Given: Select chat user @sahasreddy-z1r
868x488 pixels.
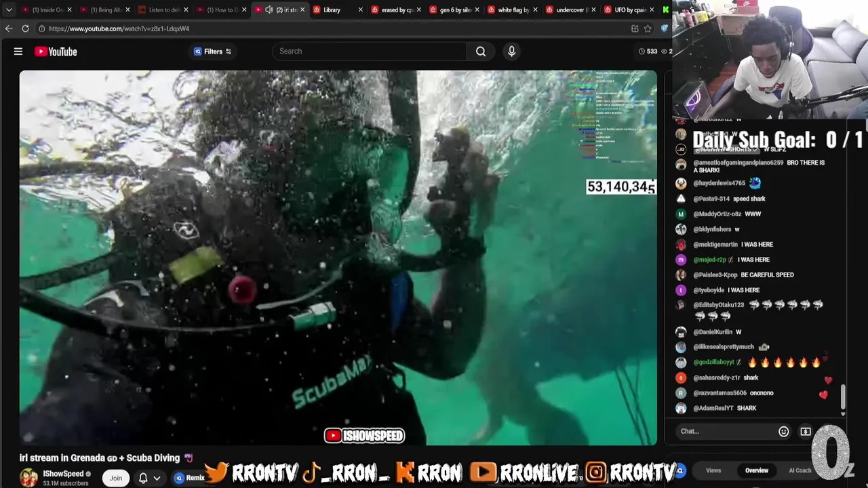Looking at the screenshot, I should click(716, 378).
